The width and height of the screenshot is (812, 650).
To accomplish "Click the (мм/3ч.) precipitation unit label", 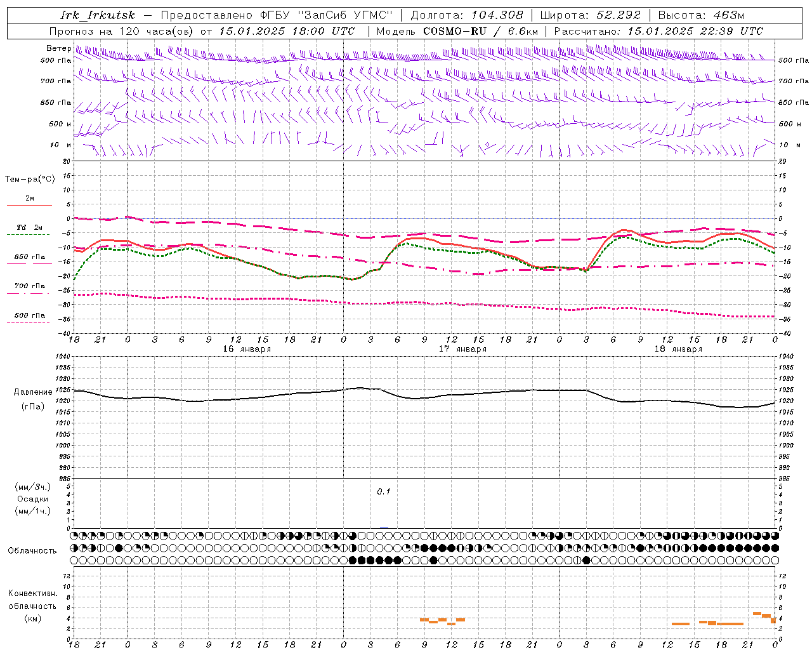I will pos(33,487).
